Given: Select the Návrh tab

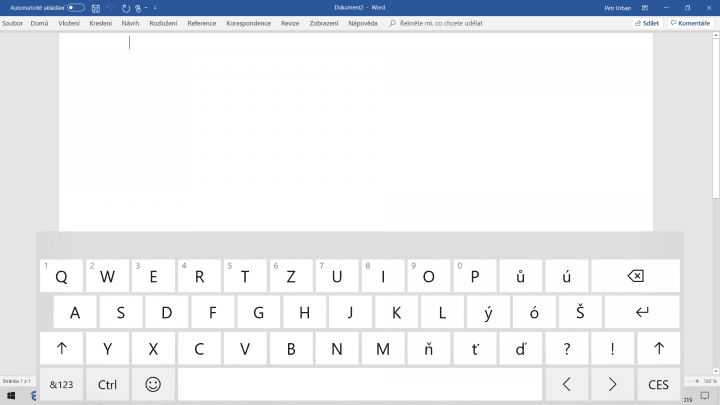Looking at the screenshot, I should (x=130, y=23).
